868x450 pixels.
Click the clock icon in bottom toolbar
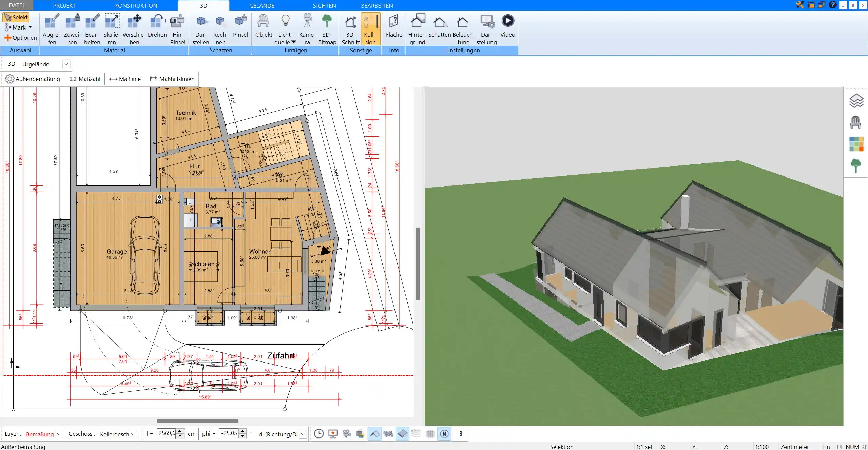(x=319, y=434)
